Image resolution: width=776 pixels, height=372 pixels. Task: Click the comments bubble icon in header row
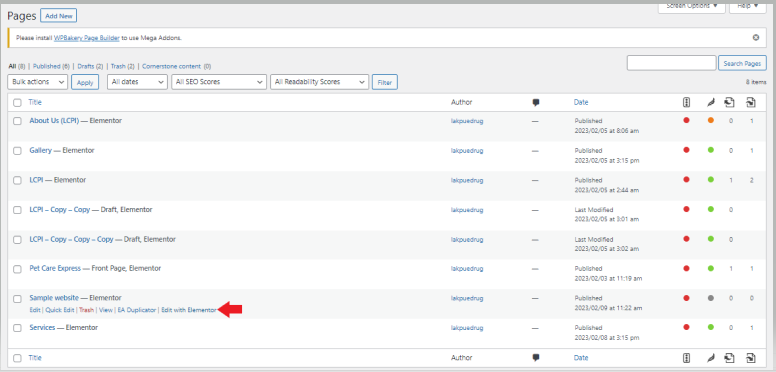(536, 102)
